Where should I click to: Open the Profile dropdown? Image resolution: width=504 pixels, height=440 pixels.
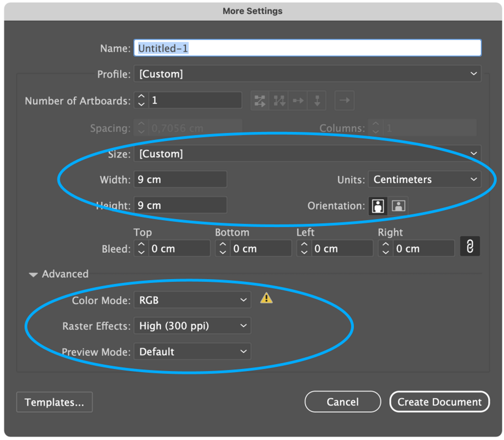(307, 74)
